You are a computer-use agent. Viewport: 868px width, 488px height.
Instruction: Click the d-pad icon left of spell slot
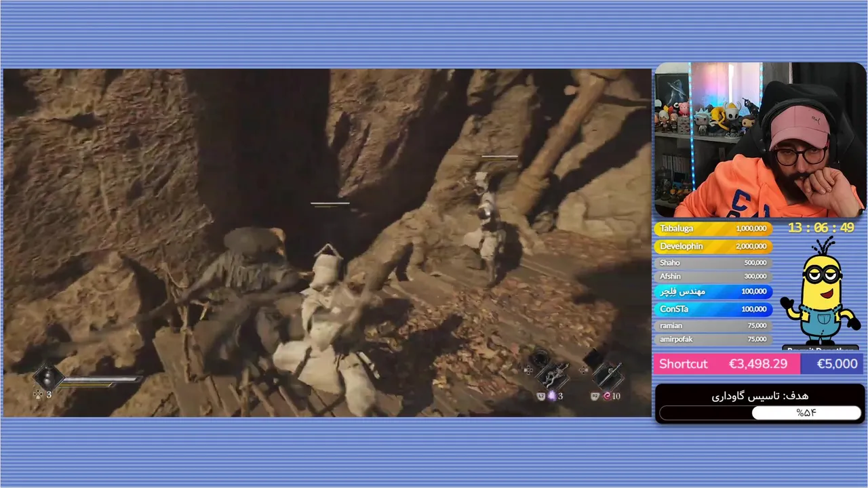tap(528, 370)
